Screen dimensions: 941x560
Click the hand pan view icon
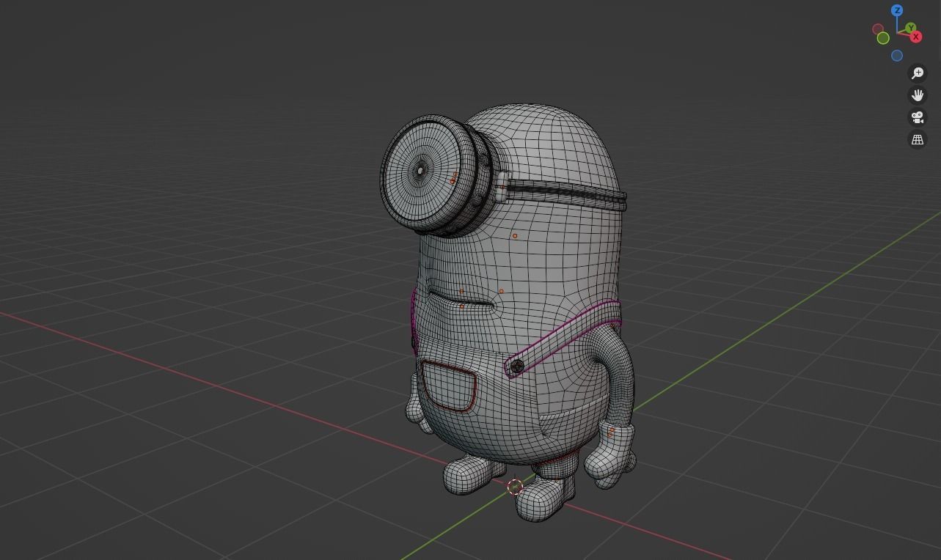pyautogui.click(x=917, y=95)
